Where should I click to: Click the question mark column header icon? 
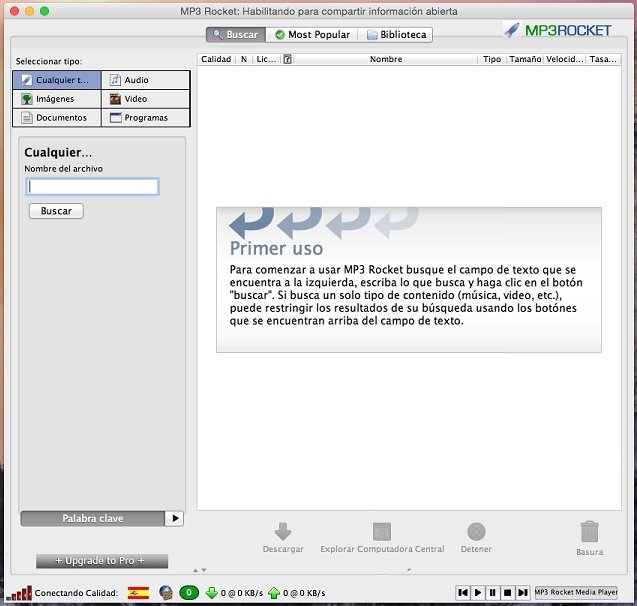pos(287,59)
